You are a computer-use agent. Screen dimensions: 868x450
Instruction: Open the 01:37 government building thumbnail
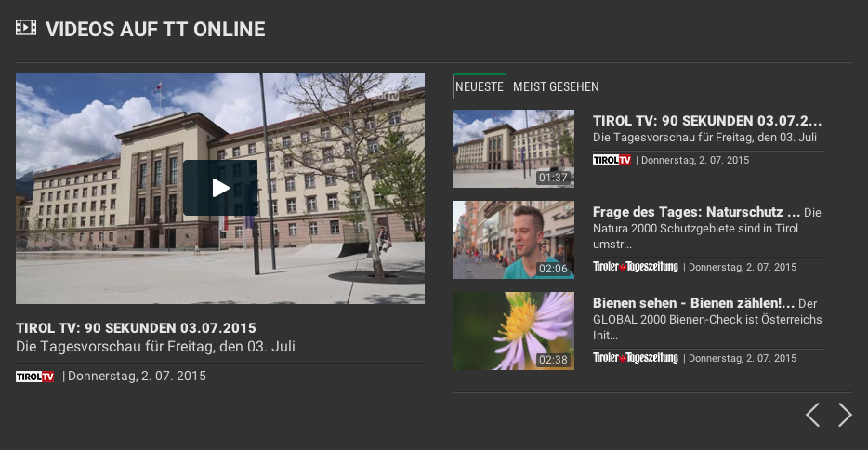click(513, 149)
